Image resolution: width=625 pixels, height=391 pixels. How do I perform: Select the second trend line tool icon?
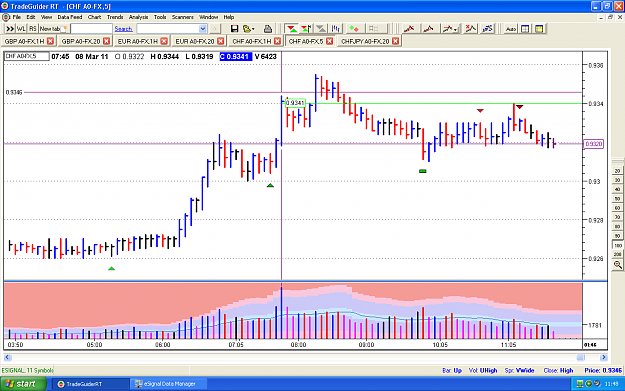pyautogui.click(x=429, y=29)
